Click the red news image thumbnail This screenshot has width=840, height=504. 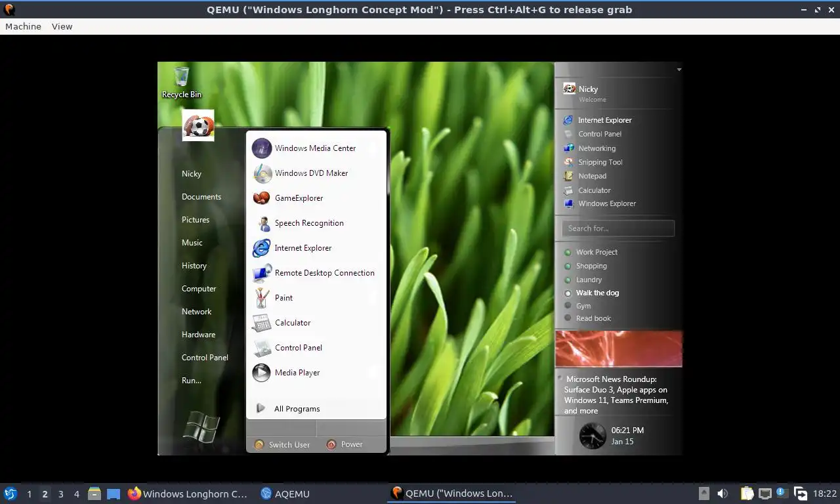click(x=619, y=348)
